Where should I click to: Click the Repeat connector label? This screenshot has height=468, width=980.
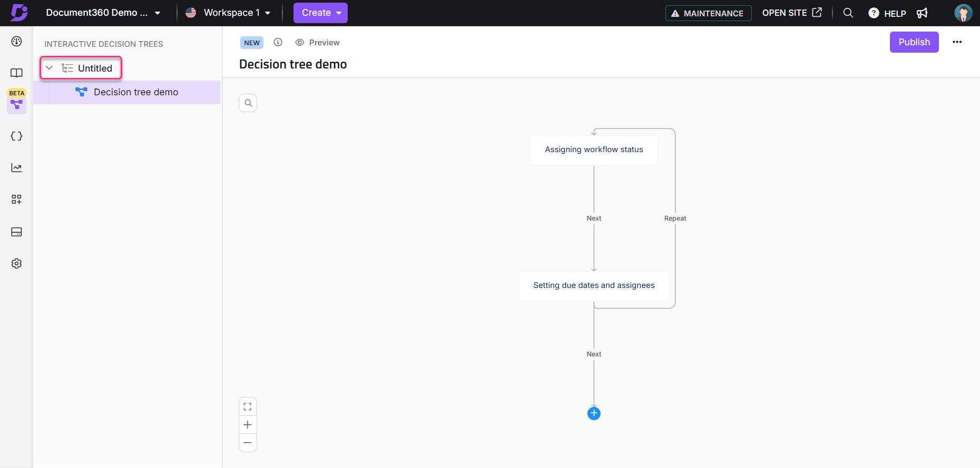coord(675,218)
